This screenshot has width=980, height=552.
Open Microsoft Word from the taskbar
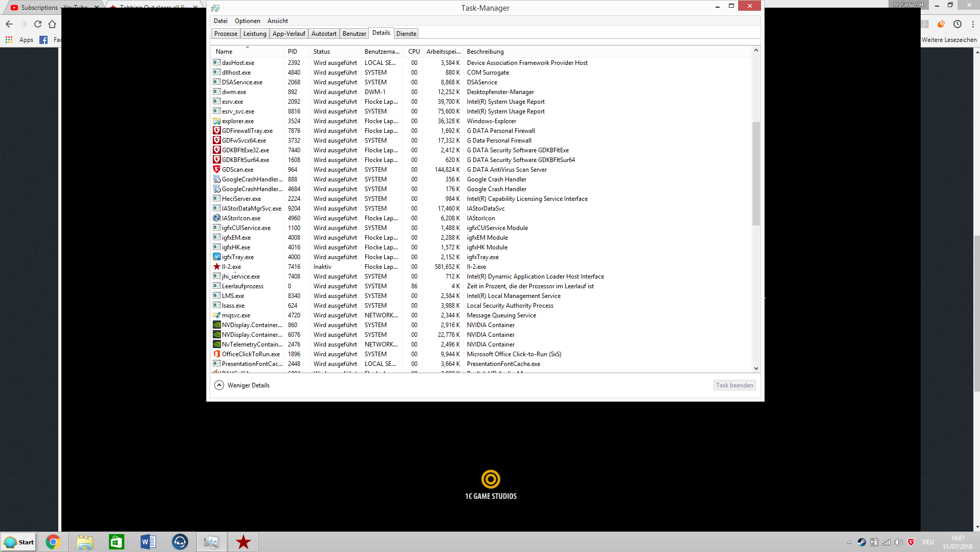click(x=148, y=542)
